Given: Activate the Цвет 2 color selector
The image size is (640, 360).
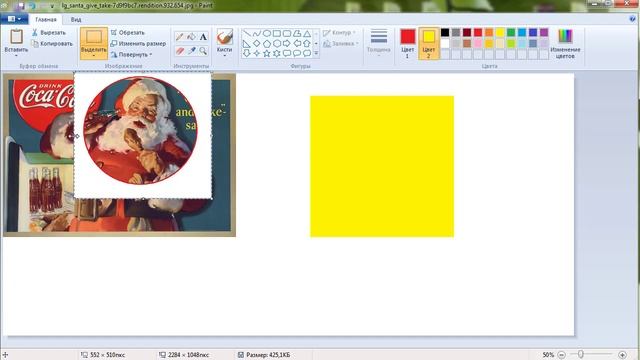Looking at the screenshot, I should click(x=429, y=44).
